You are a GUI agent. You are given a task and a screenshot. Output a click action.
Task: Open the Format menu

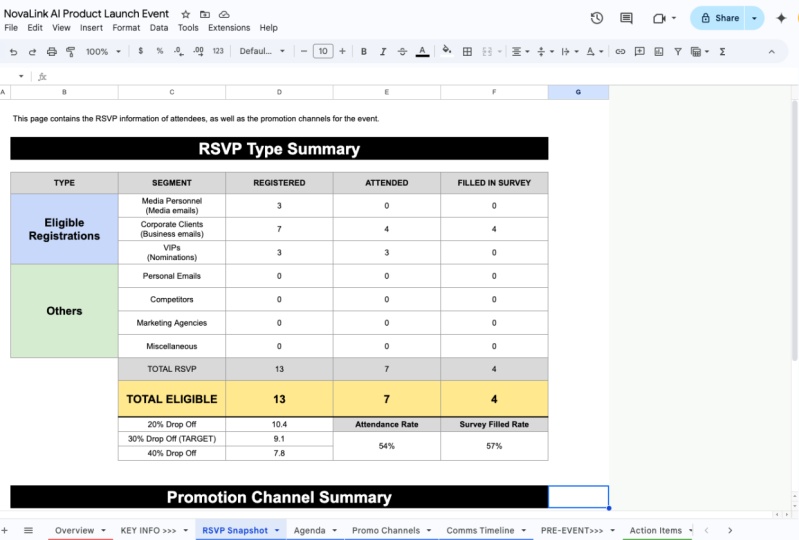tap(126, 28)
